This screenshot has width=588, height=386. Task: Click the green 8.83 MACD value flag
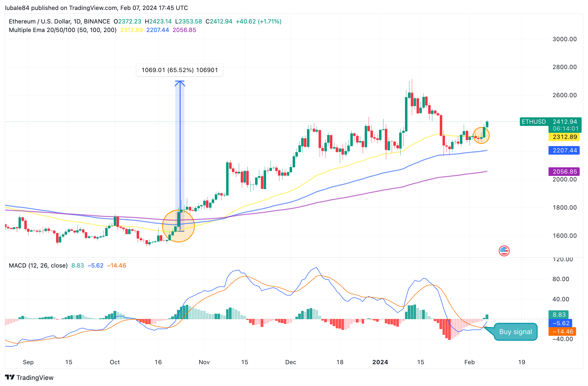[558, 314]
